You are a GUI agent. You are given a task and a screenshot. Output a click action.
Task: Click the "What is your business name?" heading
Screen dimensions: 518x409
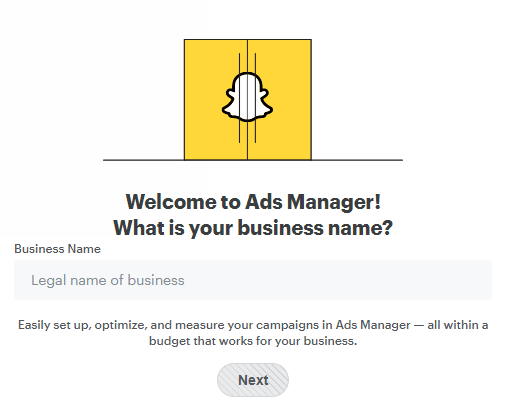click(x=253, y=228)
